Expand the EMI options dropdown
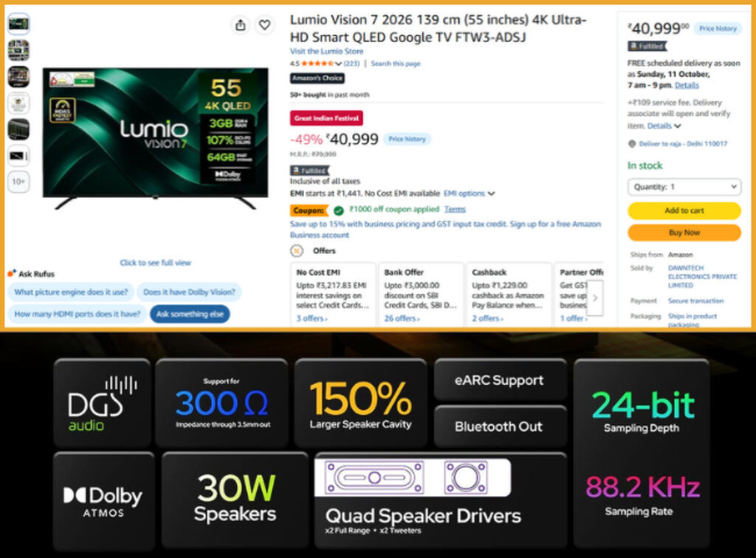Viewport: 756px width, 558px height. [x=469, y=193]
